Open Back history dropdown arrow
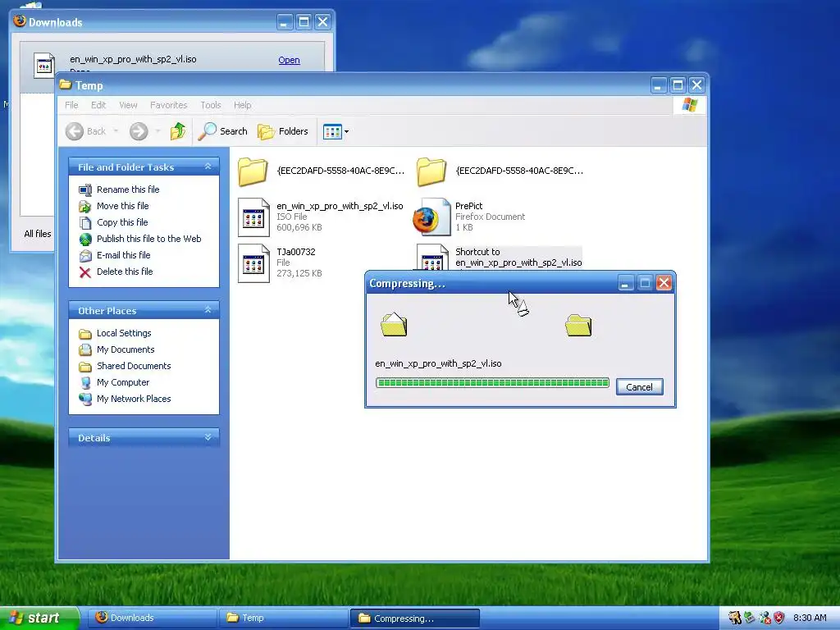The image size is (840, 630). [x=115, y=131]
